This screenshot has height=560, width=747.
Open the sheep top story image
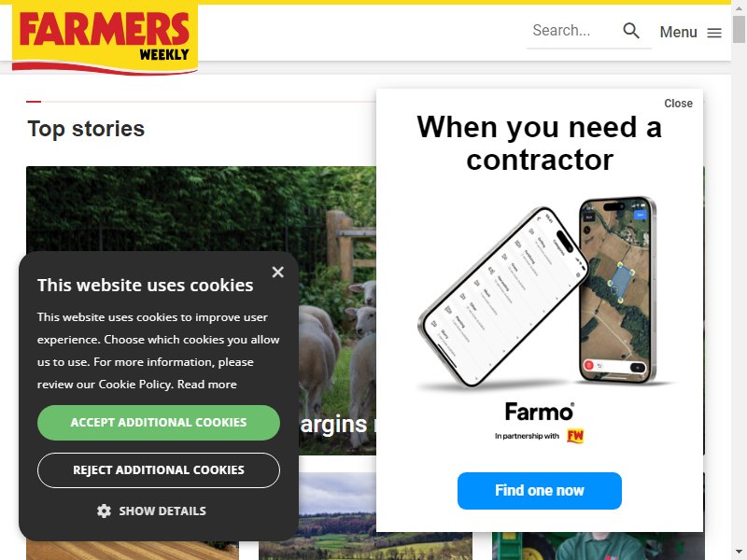(x=201, y=310)
